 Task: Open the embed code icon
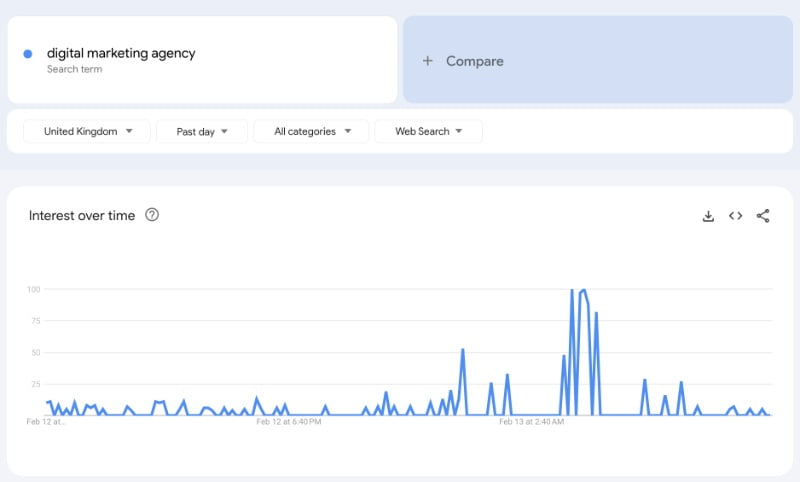coord(735,216)
